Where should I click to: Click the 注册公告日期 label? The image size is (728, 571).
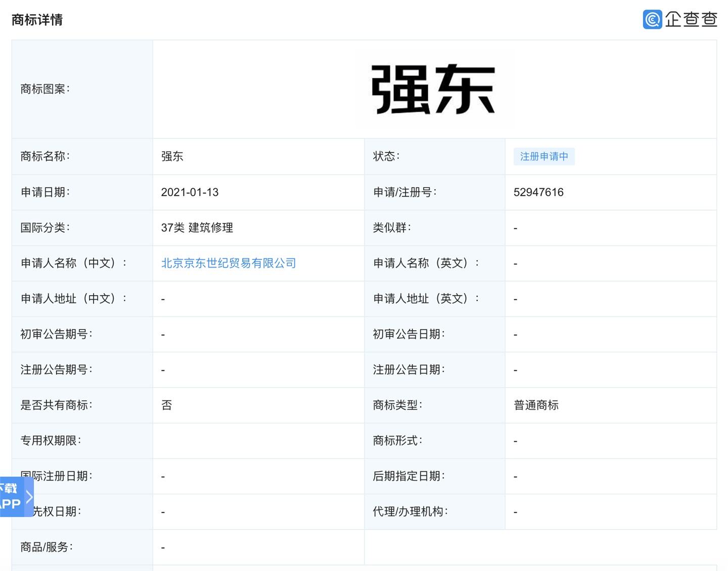tap(408, 370)
